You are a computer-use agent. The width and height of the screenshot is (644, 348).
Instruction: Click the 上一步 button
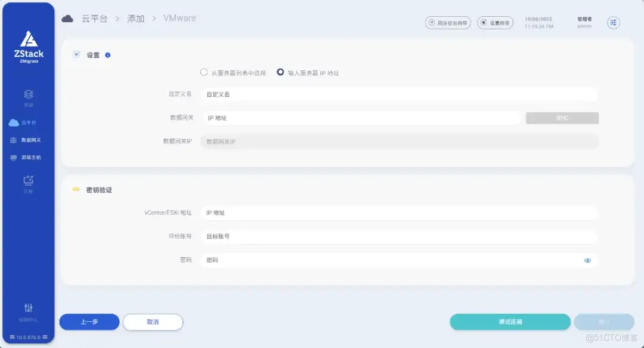[88, 322]
